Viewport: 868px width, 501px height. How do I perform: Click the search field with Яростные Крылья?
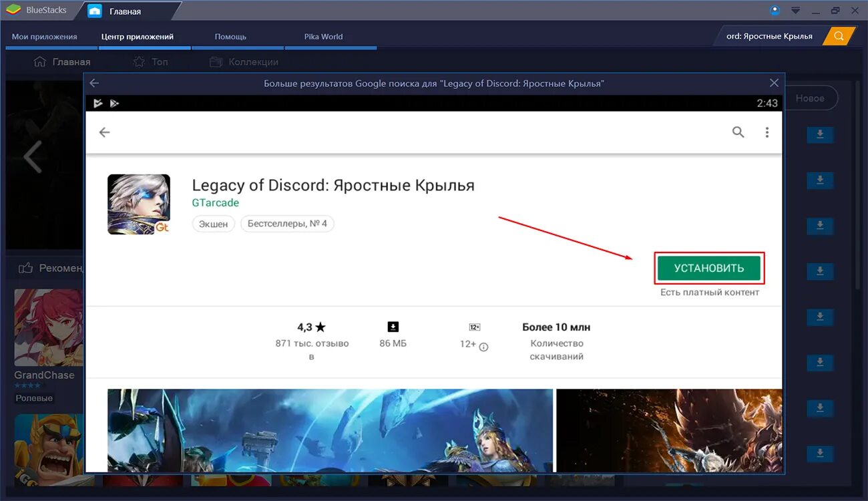click(x=769, y=36)
